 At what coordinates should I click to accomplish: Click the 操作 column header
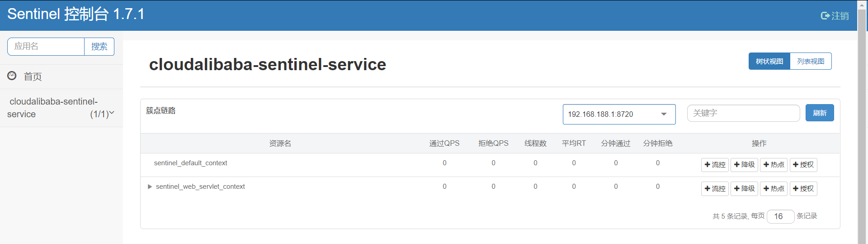tap(759, 144)
